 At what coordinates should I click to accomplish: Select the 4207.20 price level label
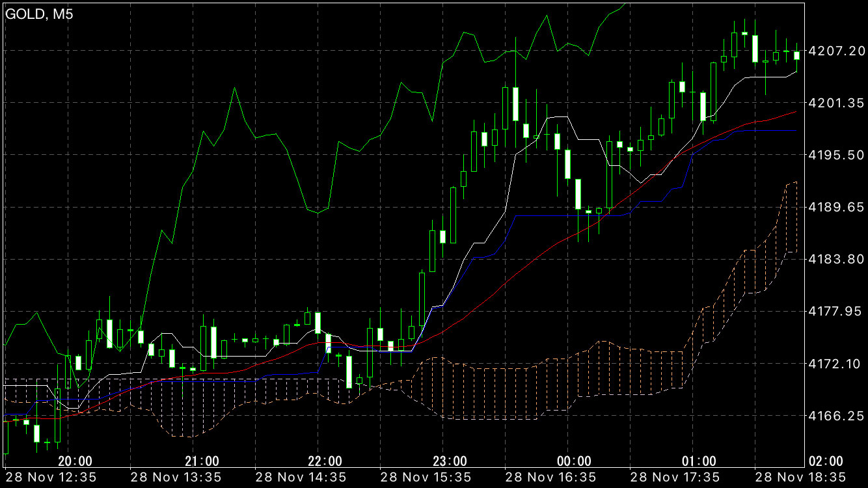click(835, 51)
